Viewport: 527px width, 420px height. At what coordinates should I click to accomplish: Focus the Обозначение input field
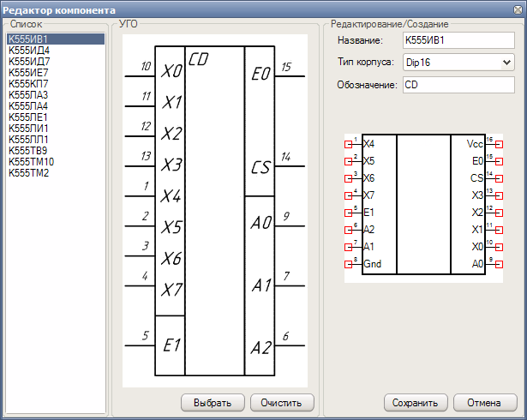458,85
